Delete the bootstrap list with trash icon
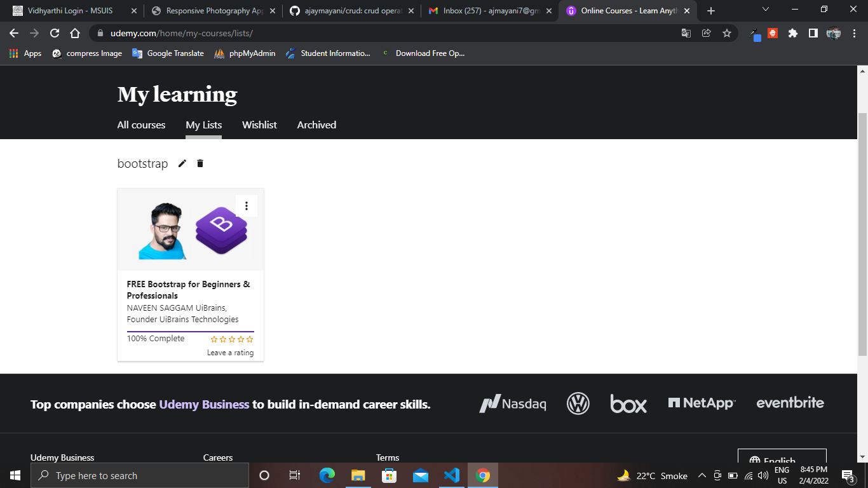Screen dimensions: 868x488 point(200,164)
